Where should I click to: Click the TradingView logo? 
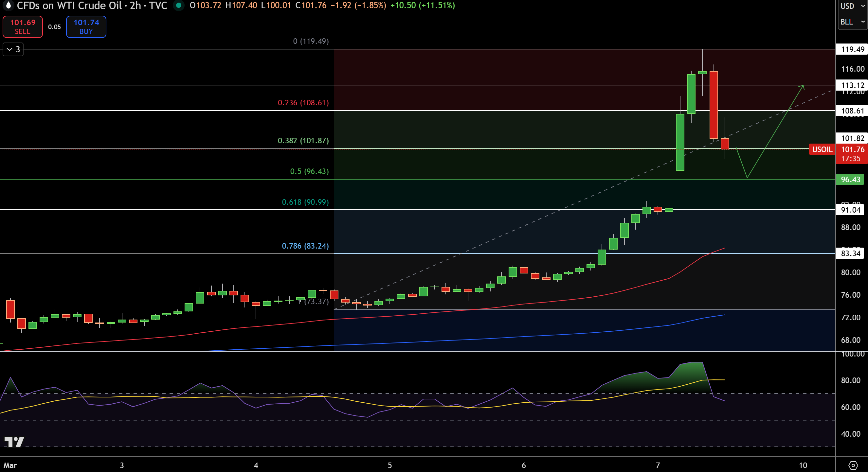tap(14, 442)
